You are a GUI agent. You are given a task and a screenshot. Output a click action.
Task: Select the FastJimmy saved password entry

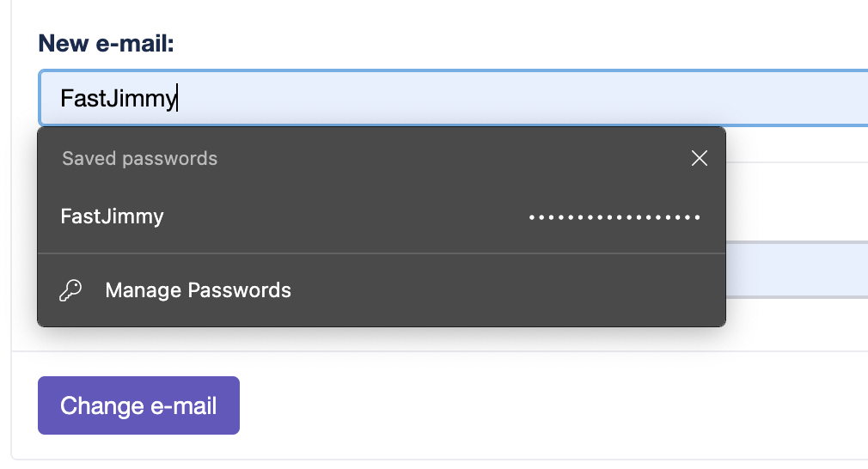click(381, 216)
